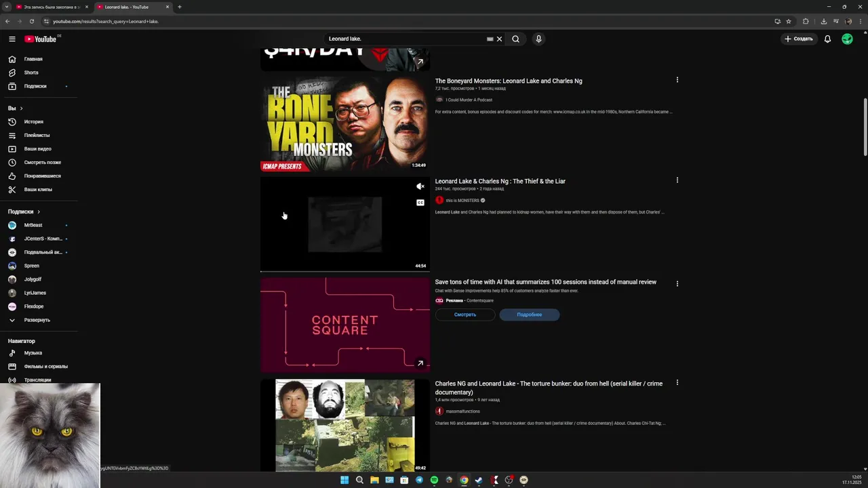
Task: Open browser extensions puzzle icon
Action: [806, 21]
